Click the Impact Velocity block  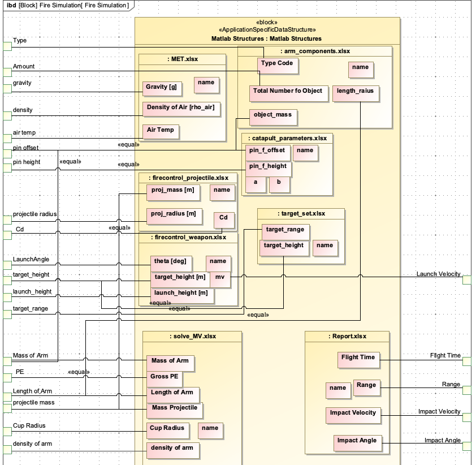coord(353,415)
